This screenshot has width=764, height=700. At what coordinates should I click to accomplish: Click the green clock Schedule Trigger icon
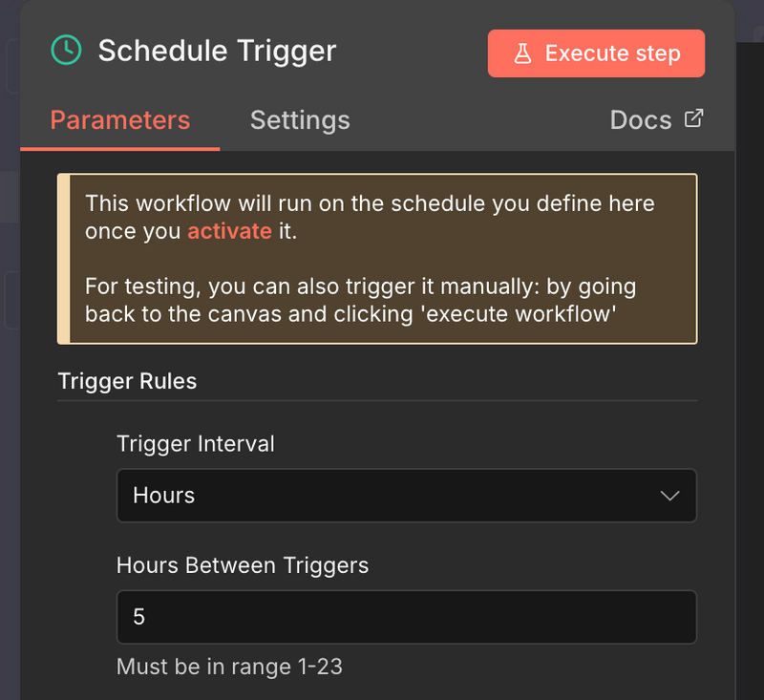pyautogui.click(x=66, y=51)
